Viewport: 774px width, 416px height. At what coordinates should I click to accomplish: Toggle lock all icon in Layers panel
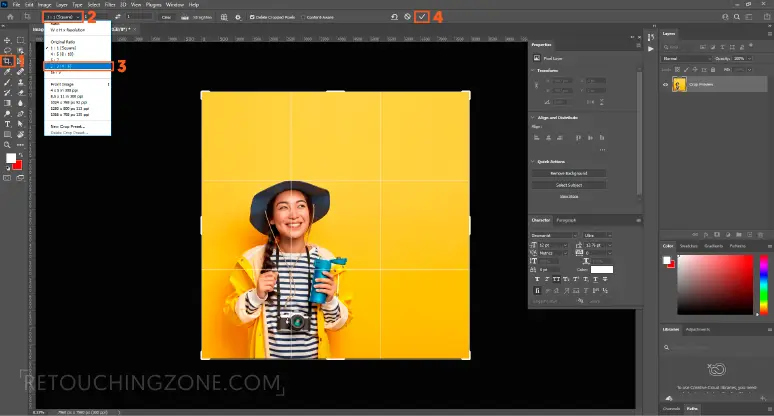713,70
